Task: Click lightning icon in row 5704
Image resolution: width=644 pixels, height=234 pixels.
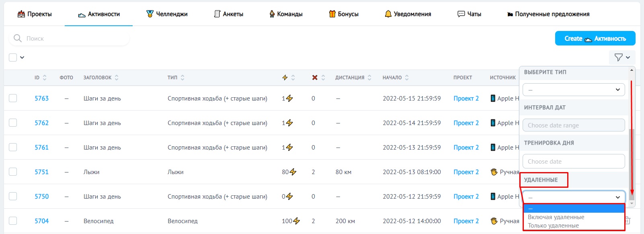Action: coord(297,221)
